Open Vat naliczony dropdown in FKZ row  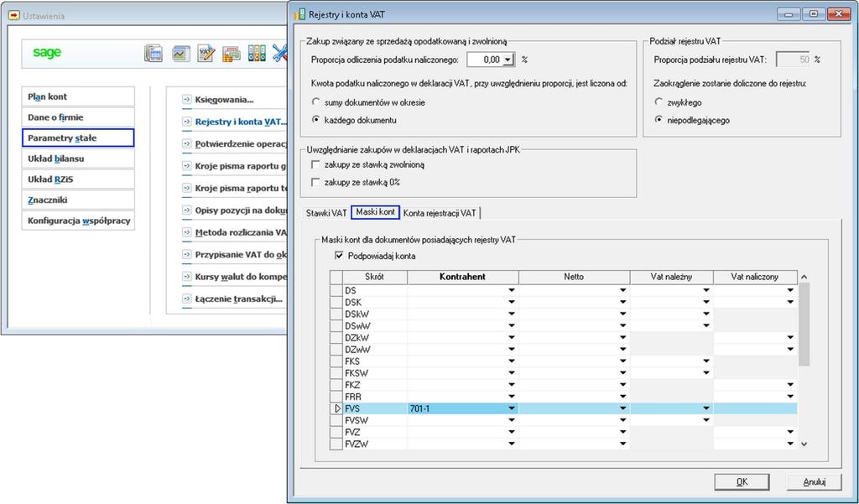click(790, 385)
